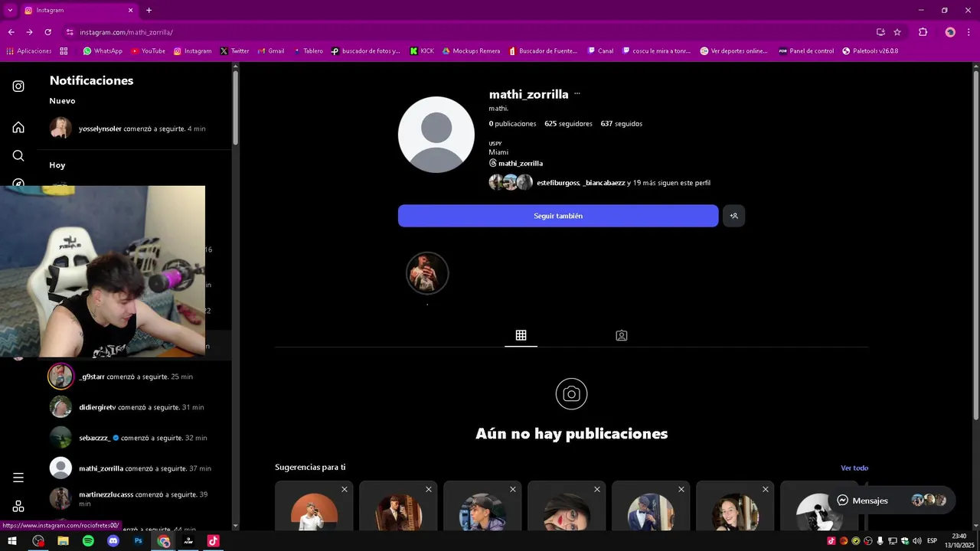
Task: Click the address bar URL
Action: coord(126,32)
